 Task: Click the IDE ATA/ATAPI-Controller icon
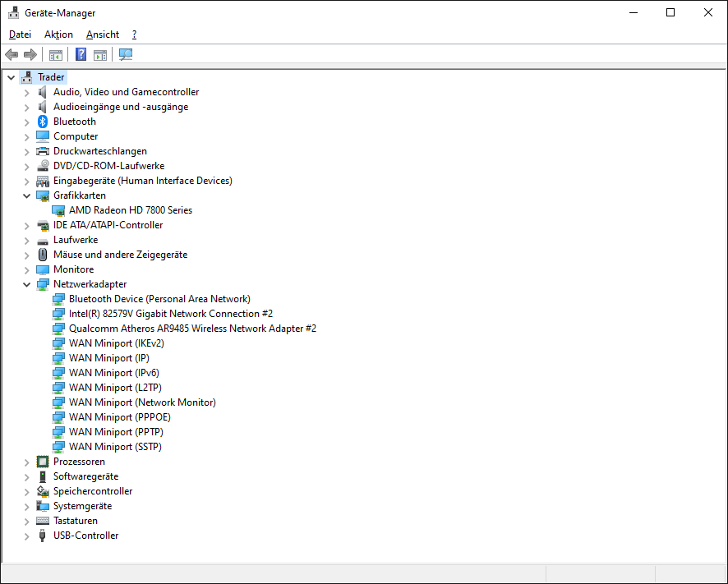(43, 226)
